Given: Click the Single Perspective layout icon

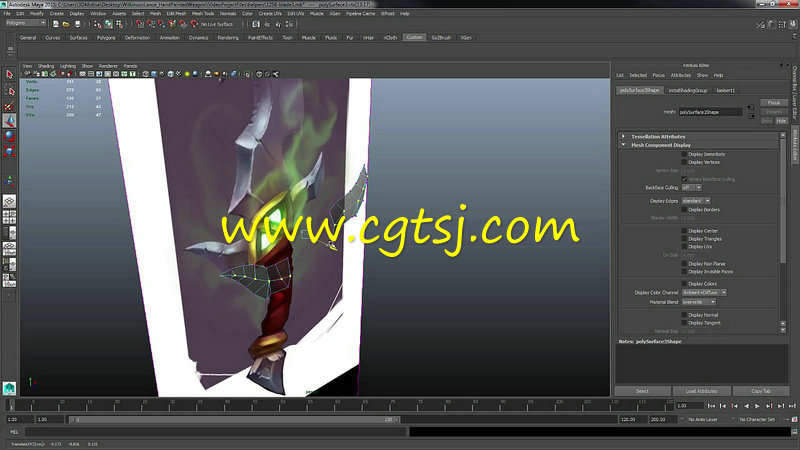Looking at the screenshot, I should 9,202.
